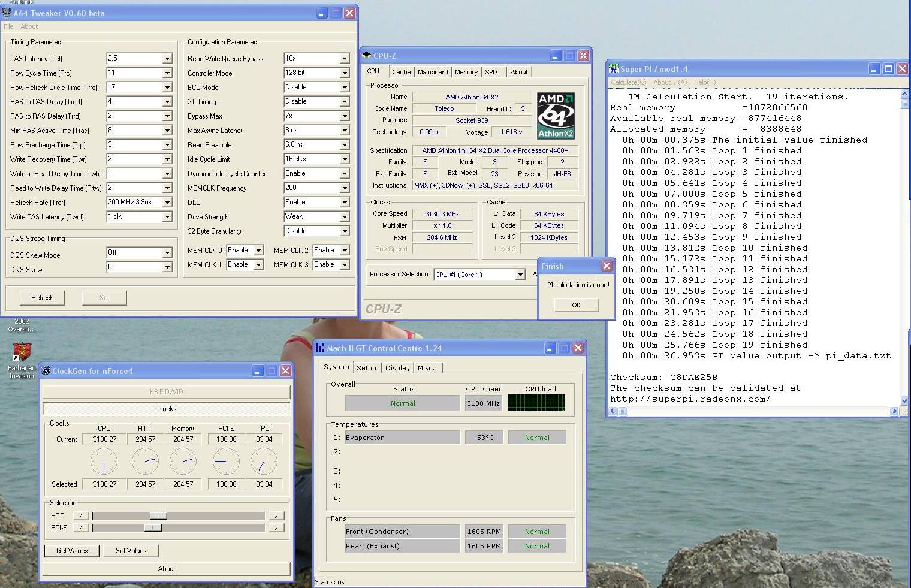Open Misc. tab in Mach II Control Centre

426,368
